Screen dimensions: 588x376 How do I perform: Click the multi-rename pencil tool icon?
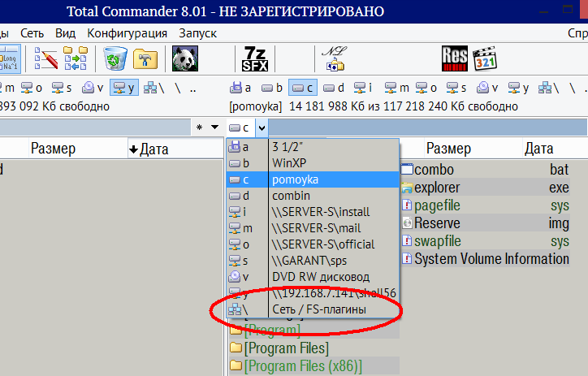(45, 58)
